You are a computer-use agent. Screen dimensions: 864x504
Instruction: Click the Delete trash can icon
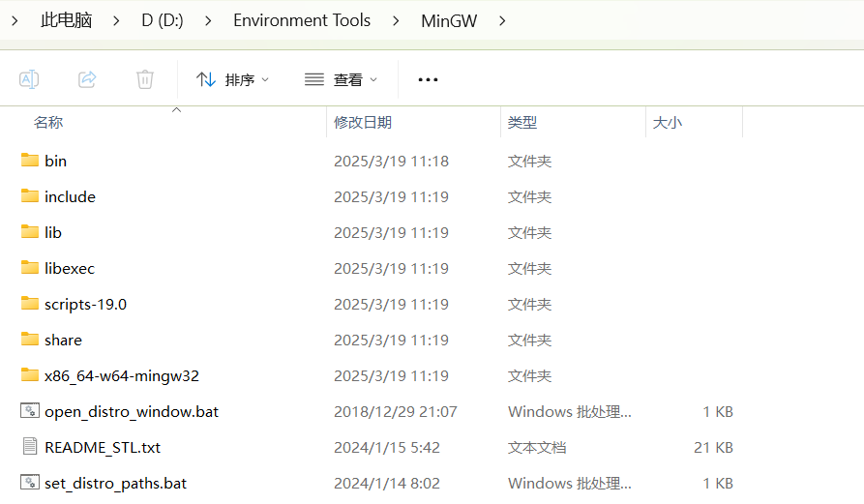(145, 79)
